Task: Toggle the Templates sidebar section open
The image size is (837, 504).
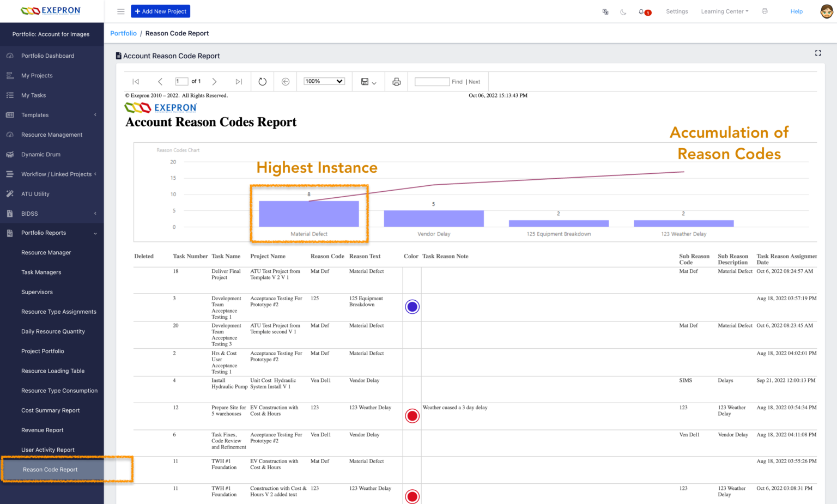Action: coord(35,115)
